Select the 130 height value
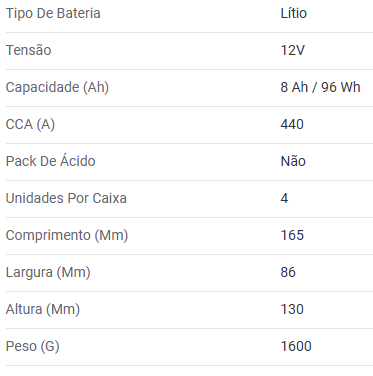373x376 pixels. coord(292,309)
